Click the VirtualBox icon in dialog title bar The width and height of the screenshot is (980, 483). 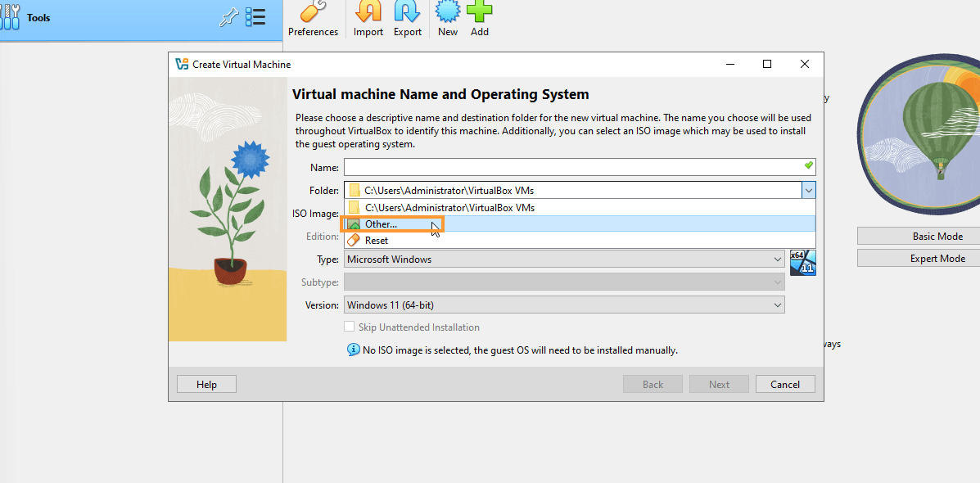(x=182, y=65)
